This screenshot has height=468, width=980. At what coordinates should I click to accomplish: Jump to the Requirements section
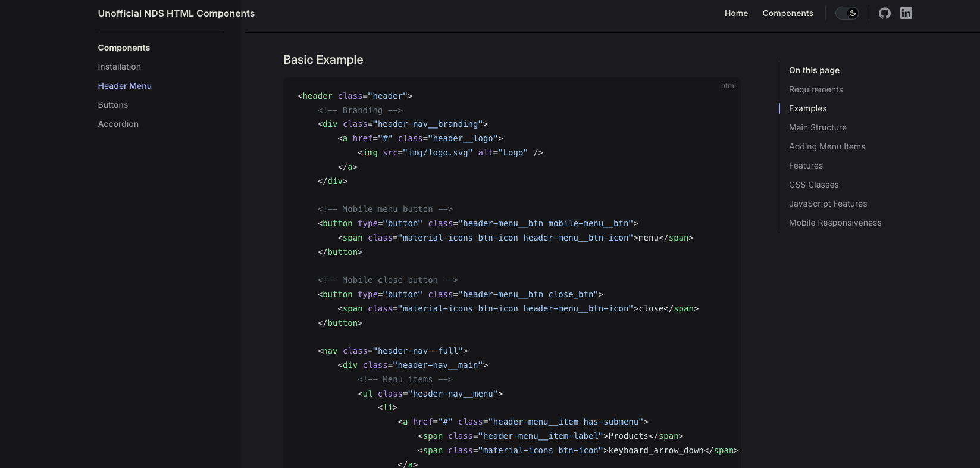[x=816, y=89]
